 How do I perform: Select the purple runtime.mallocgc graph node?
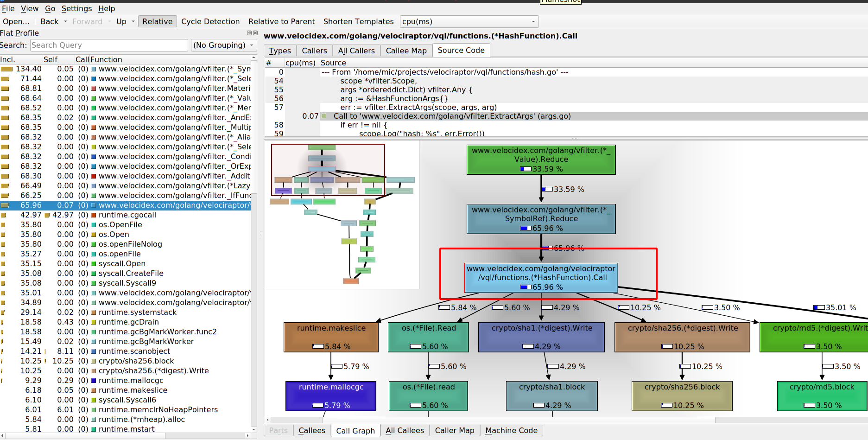331,395
